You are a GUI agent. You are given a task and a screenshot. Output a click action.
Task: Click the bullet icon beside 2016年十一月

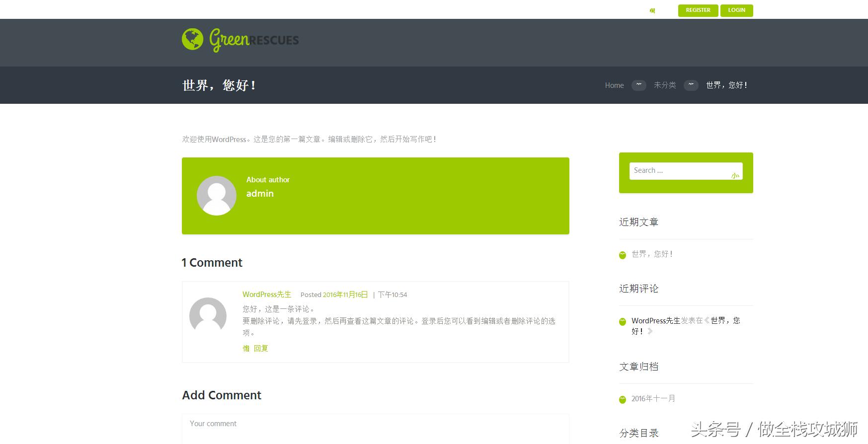coord(623,399)
